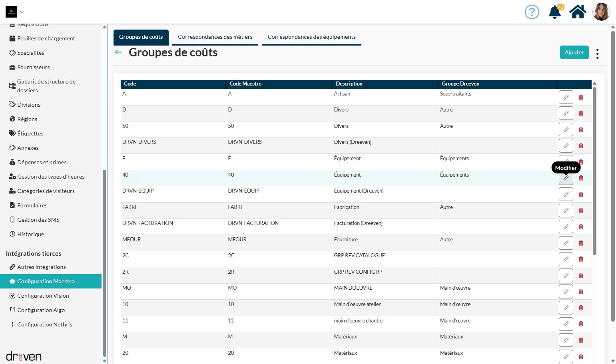Open Spécialités in sidebar
This screenshot has height=364, width=616.
(x=51, y=53)
